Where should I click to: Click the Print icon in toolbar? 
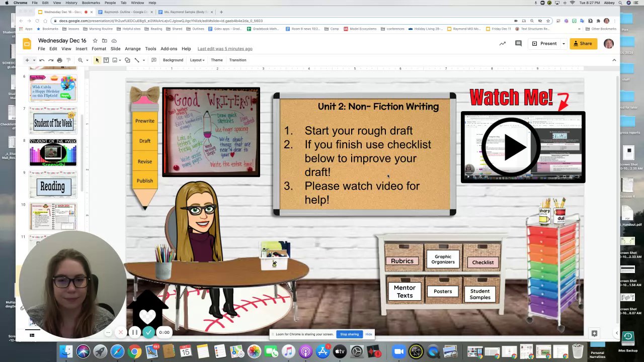point(59,60)
